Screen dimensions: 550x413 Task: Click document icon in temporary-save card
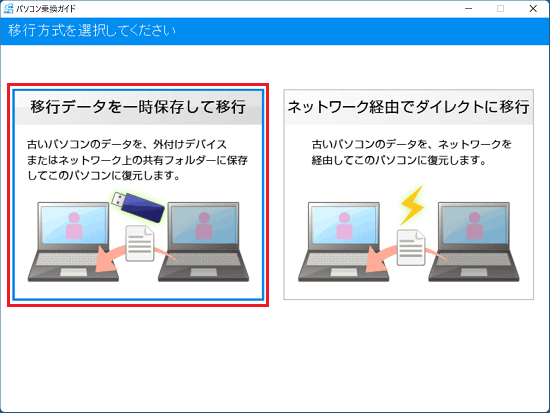[140, 243]
